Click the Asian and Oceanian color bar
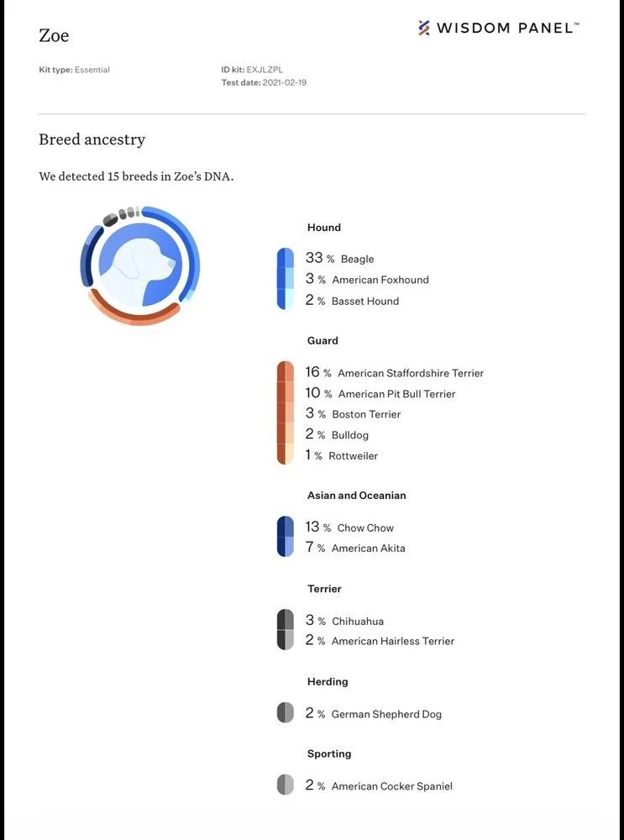Viewport: 624px width, 840px height. (286, 537)
